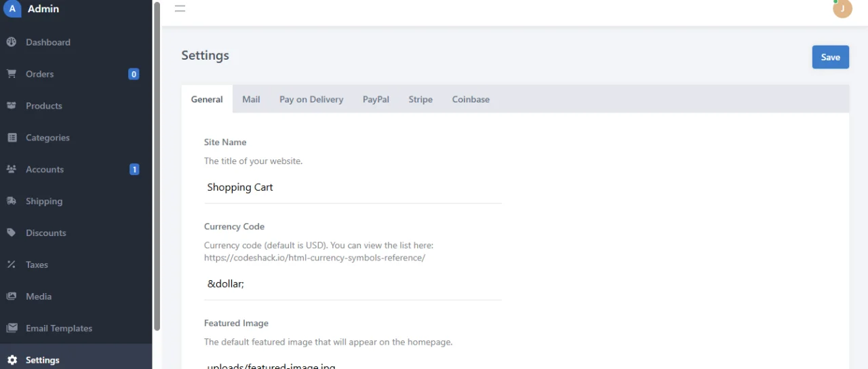
Task: Click the Dashboard gauge icon
Action: click(12, 42)
